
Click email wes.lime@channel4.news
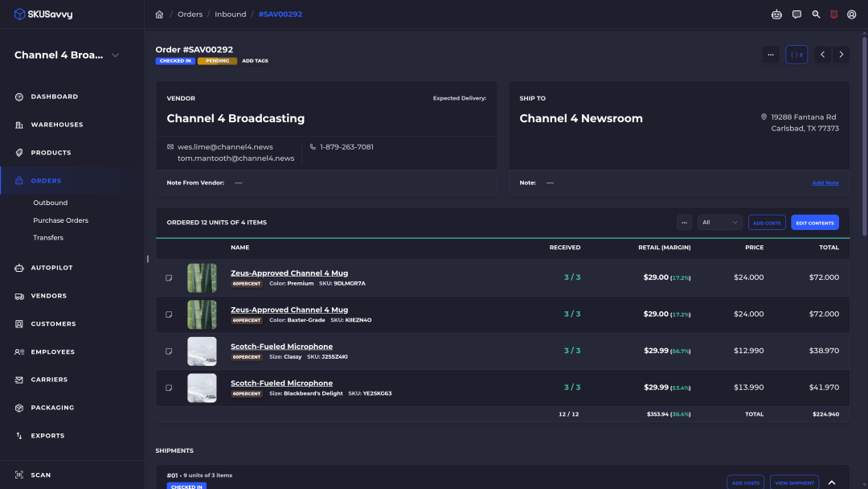pos(225,146)
